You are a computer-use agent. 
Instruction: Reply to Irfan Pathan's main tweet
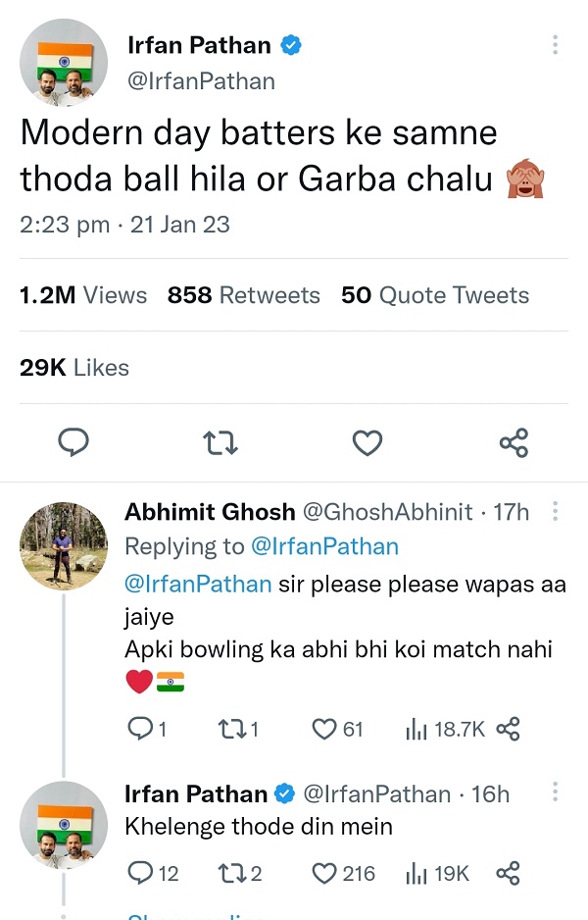point(73,443)
